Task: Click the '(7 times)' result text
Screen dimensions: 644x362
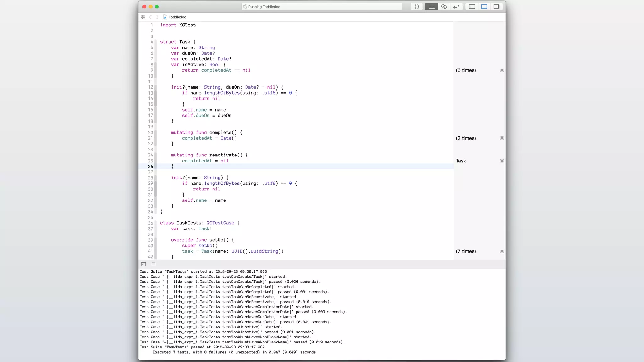Action: pyautogui.click(x=466, y=251)
